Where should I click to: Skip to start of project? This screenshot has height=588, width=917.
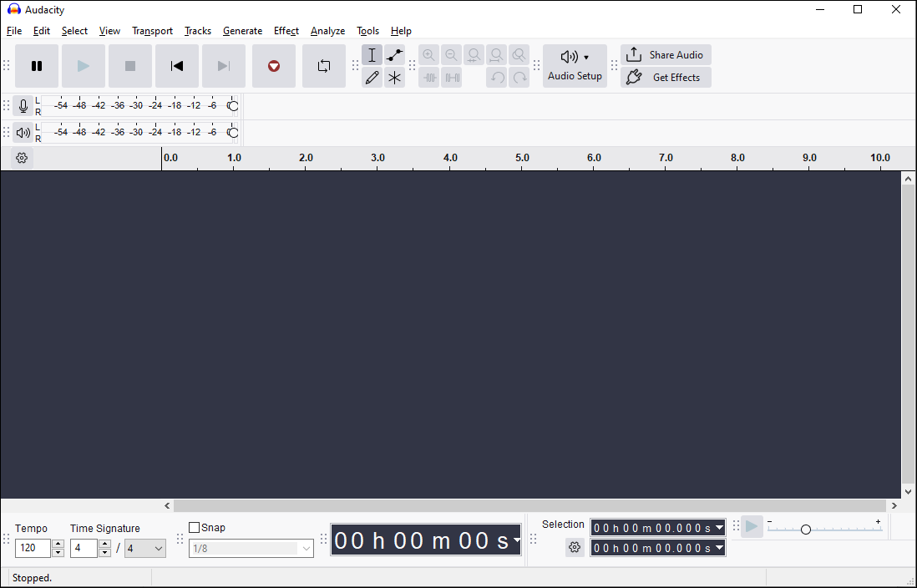point(176,66)
